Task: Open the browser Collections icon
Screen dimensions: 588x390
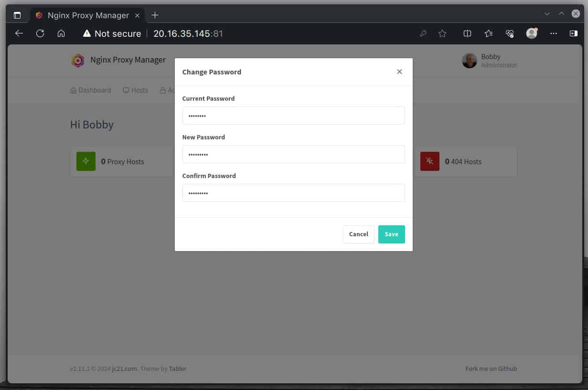Action: tap(488, 33)
